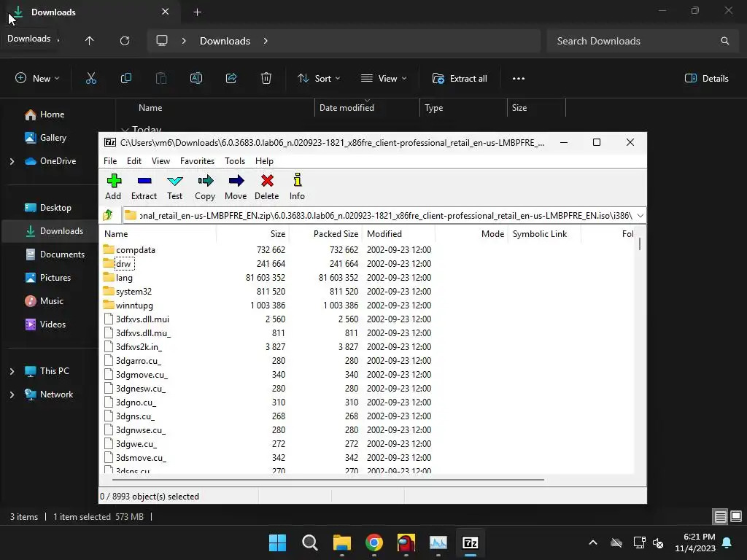Image resolution: width=747 pixels, height=560 pixels.
Task: Go up one folder level in 7-Zip
Action: pyautogui.click(x=108, y=215)
